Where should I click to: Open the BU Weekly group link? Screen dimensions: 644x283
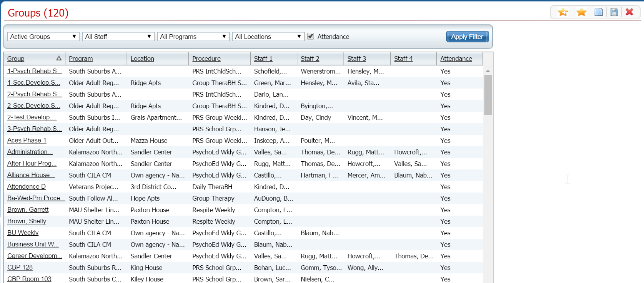(x=23, y=233)
